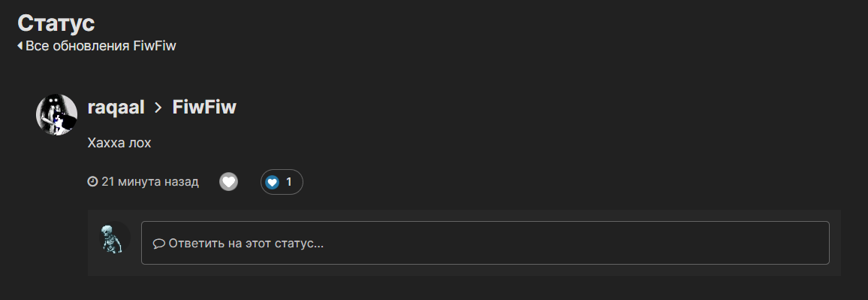
Task: Open the blue heart reaction icon
Action: pyautogui.click(x=272, y=182)
